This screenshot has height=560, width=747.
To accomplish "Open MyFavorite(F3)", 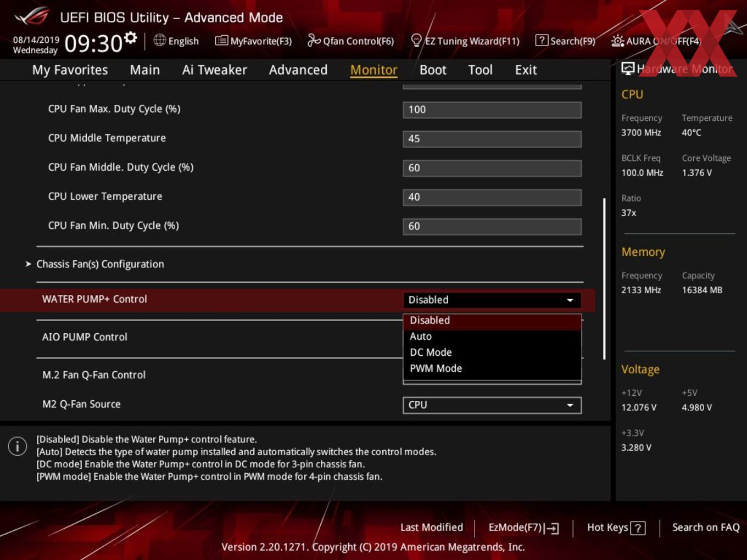I will [253, 41].
